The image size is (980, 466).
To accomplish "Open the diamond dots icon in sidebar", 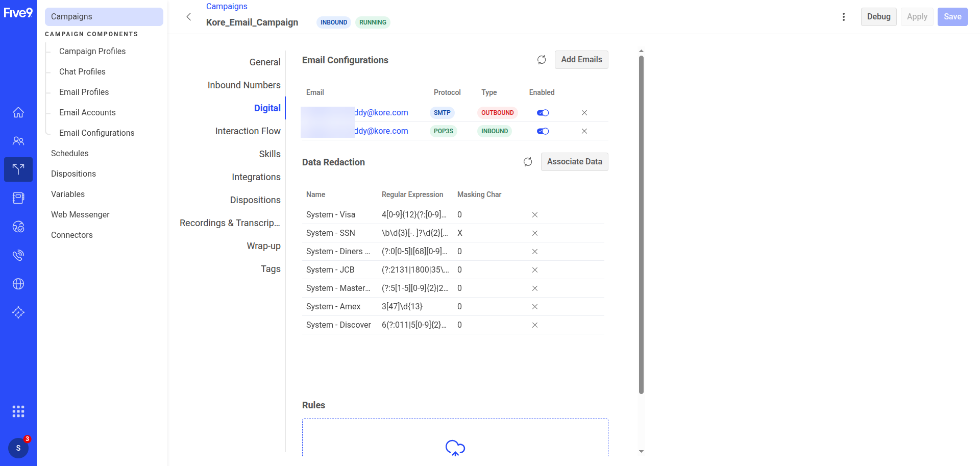I will tap(18, 312).
